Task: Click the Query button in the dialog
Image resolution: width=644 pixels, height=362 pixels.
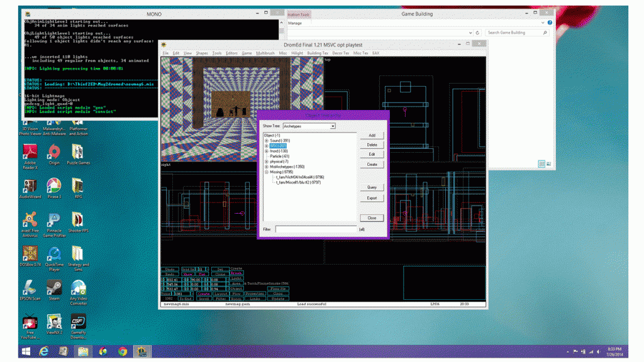Action: pos(372,188)
